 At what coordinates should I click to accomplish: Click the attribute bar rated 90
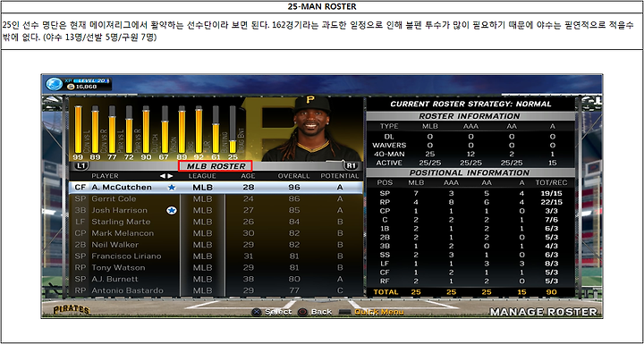click(146, 130)
